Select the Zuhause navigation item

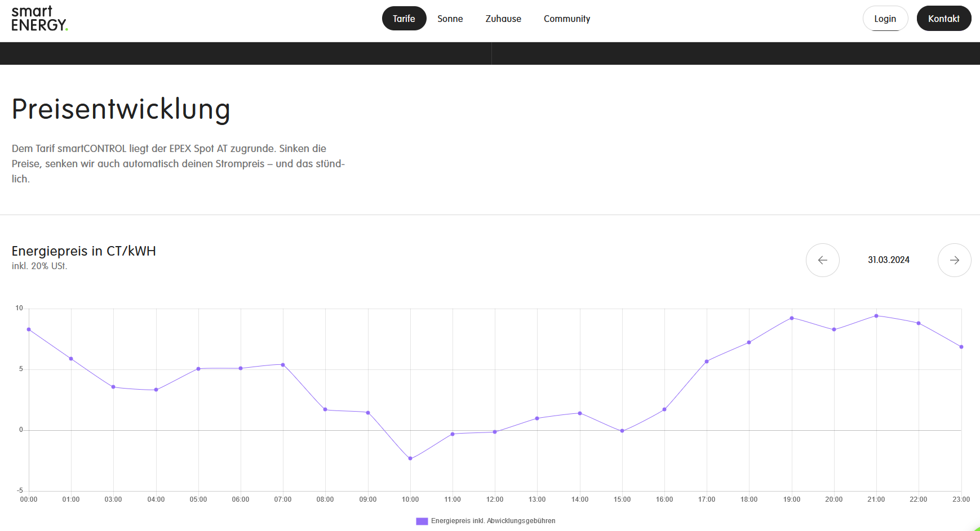pos(503,19)
